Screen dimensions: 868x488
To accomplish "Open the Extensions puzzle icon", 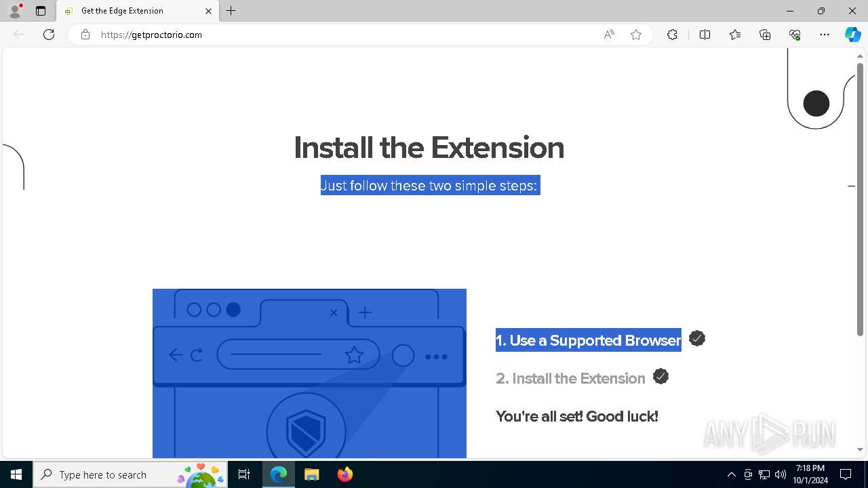I will pos(672,35).
